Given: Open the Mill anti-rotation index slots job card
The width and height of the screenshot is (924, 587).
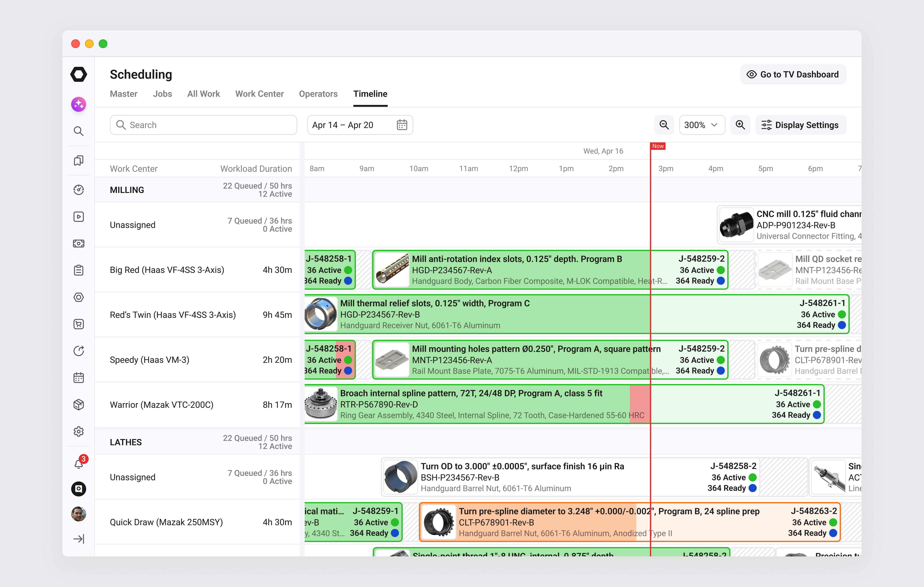Looking at the screenshot, I should point(550,270).
